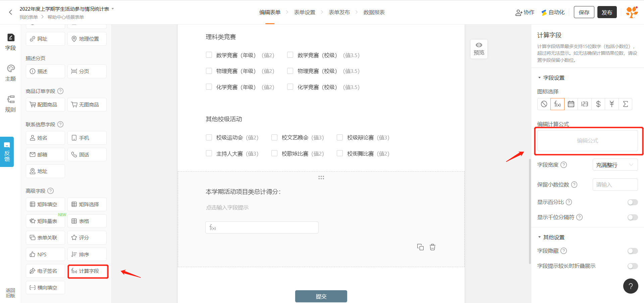Click the back arrow at top left
Screen dimensions: 644x303
[10, 12]
